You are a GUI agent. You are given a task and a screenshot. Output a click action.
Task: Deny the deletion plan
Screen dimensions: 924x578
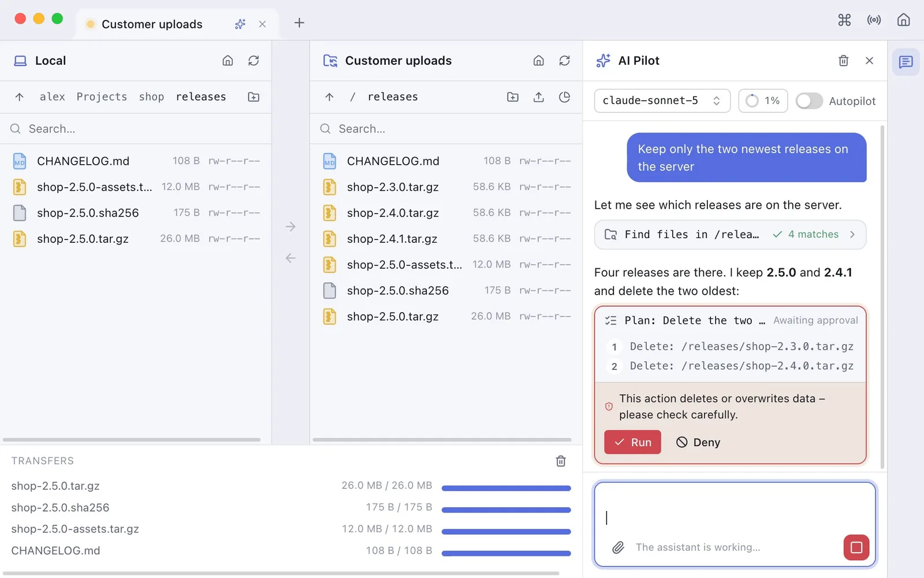(x=698, y=442)
